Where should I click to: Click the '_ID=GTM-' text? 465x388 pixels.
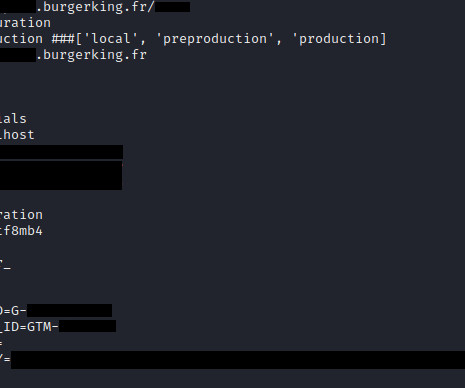coord(29,327)
